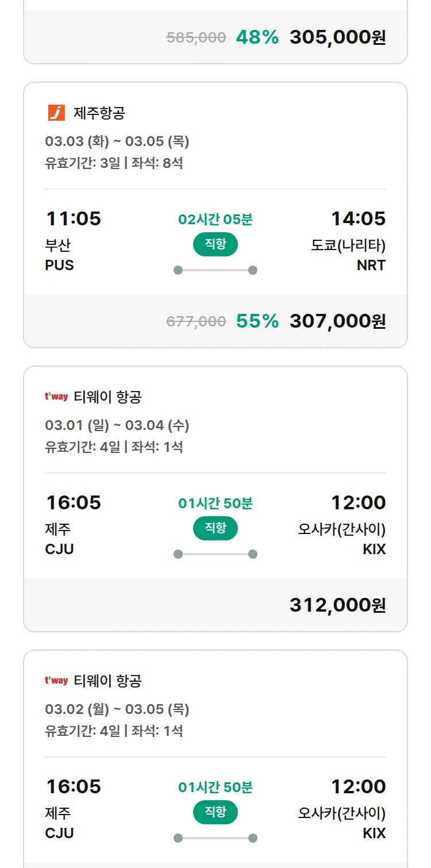Screen dimensions: 431x868
Task: Choose the 312,000원 T'way fare
Action: click(337, 605)
